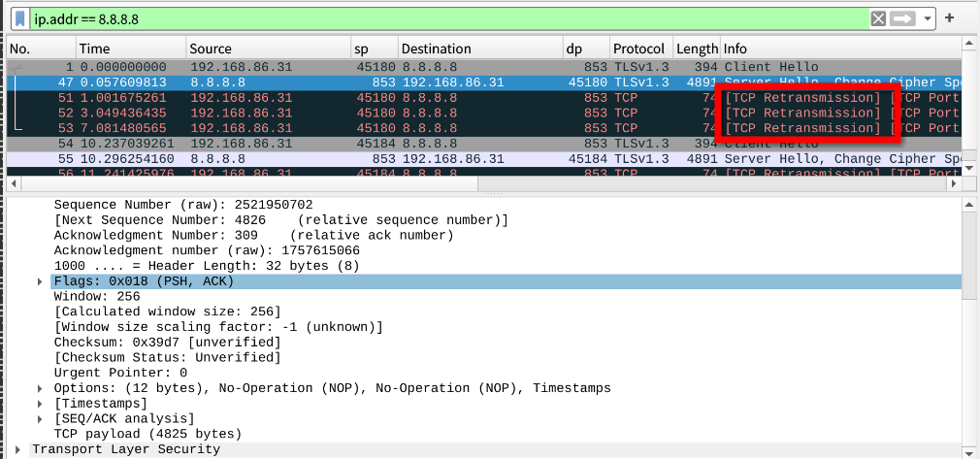Select the Calculated window size: 256 line
The image size is (980, 459).
point(168,311)
